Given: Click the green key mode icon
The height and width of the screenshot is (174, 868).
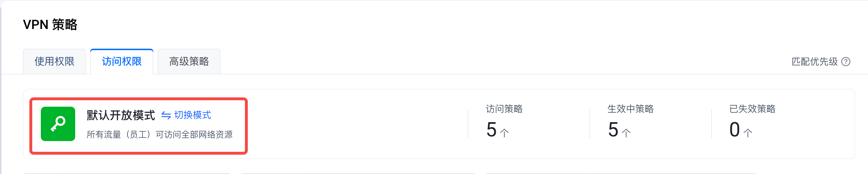Looking at the screenshot, I should tap(58, 124).
